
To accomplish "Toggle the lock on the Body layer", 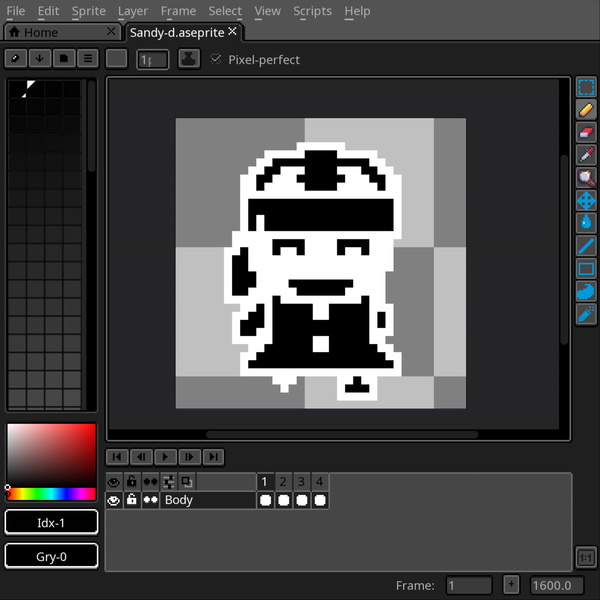I will pos(131,500).
